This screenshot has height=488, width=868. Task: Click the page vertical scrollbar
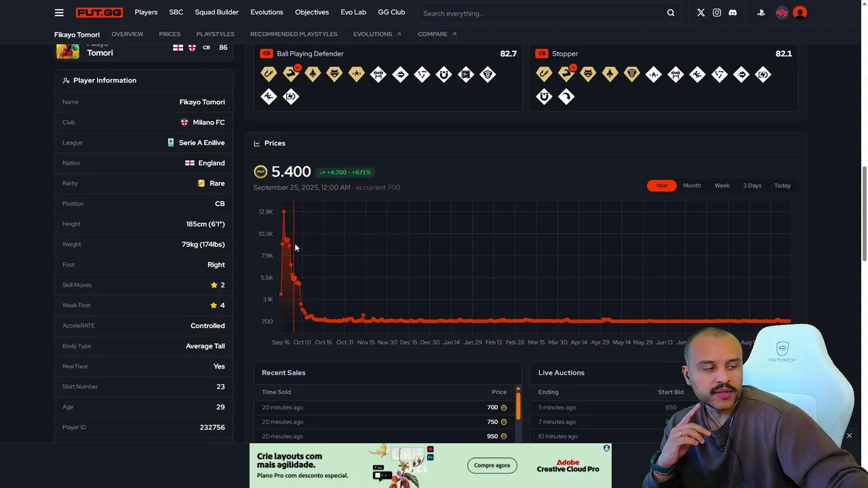(864, 213)
